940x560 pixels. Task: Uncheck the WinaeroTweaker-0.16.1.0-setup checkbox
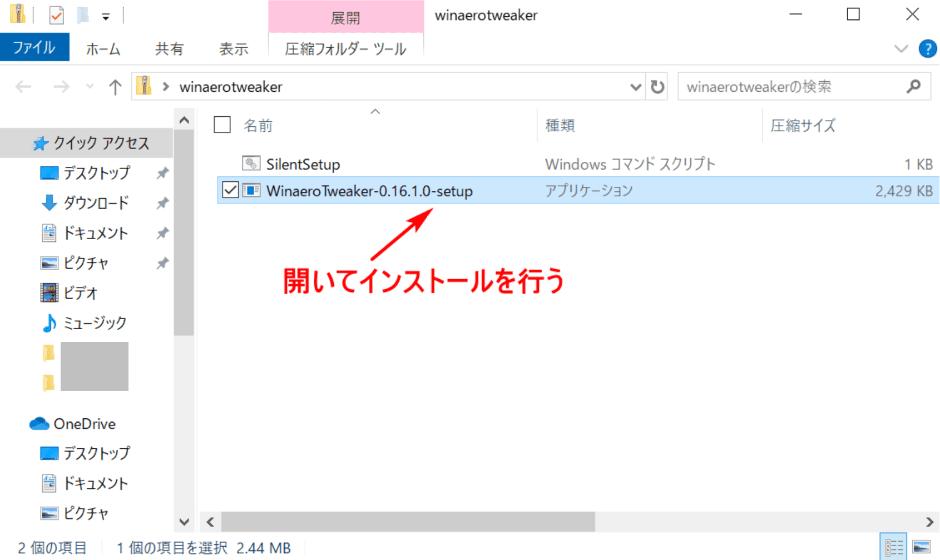pyautogui.click(x=230, y=190)
